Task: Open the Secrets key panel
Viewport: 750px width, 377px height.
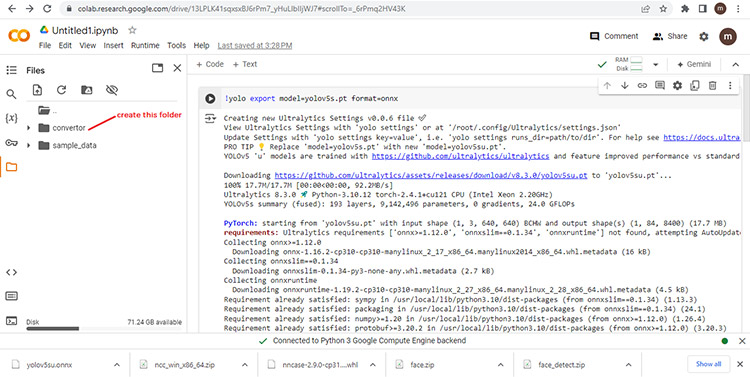Action: click(x=11, y=143)
